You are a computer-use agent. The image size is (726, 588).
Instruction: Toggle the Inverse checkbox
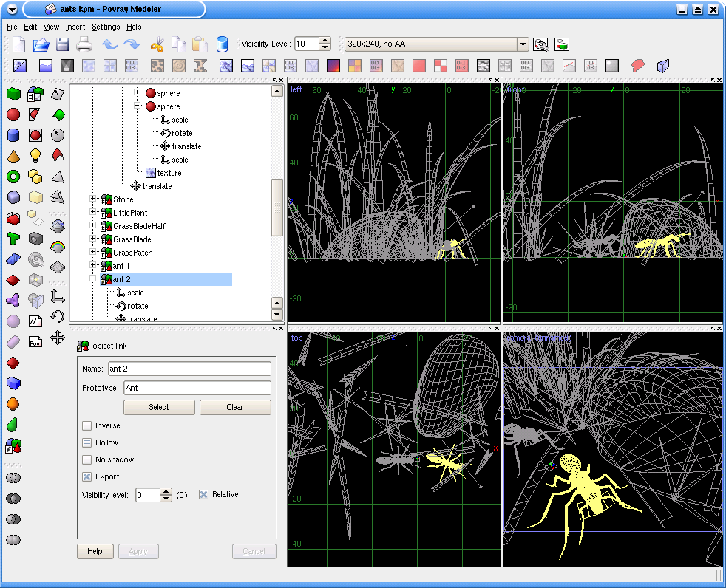coord(86,425)
